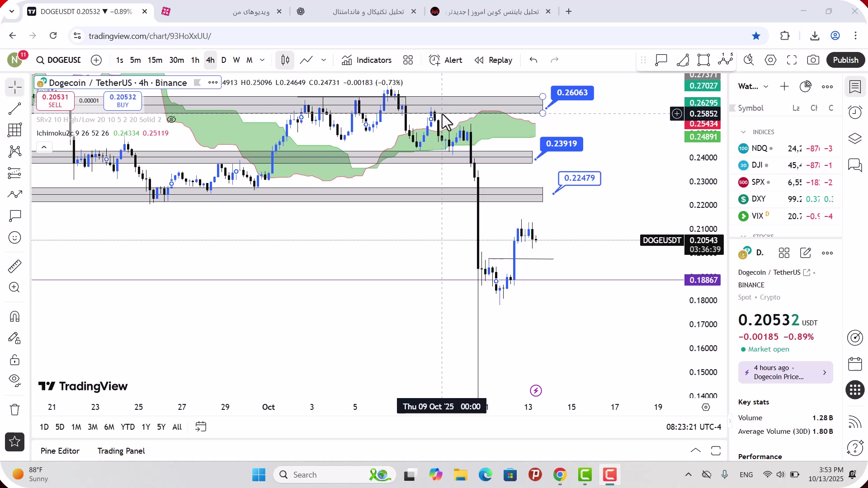This screenshot has width=868, height=488.
Task: Select the trend line drawing tool
Action: pos(14,108)
